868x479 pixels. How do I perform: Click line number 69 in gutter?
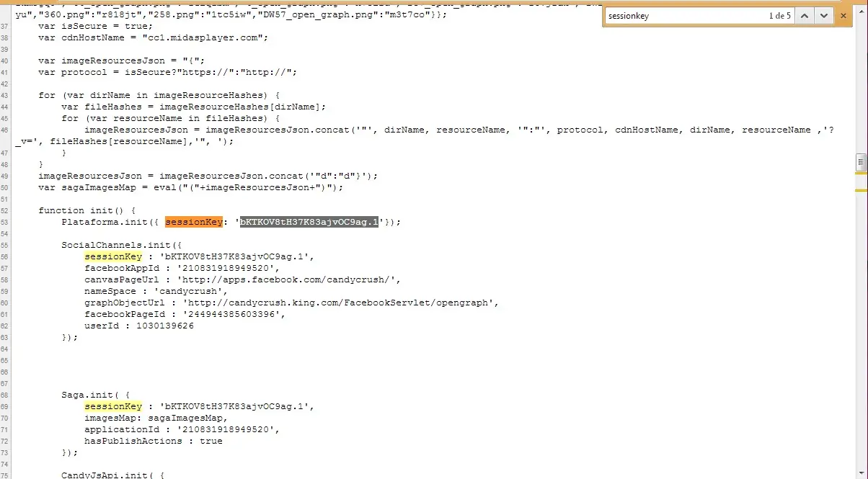point(5,407)
